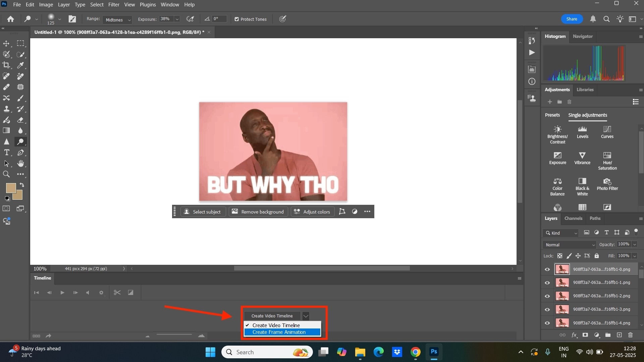Add a Vibrance adjustment

tap(582, 158)
